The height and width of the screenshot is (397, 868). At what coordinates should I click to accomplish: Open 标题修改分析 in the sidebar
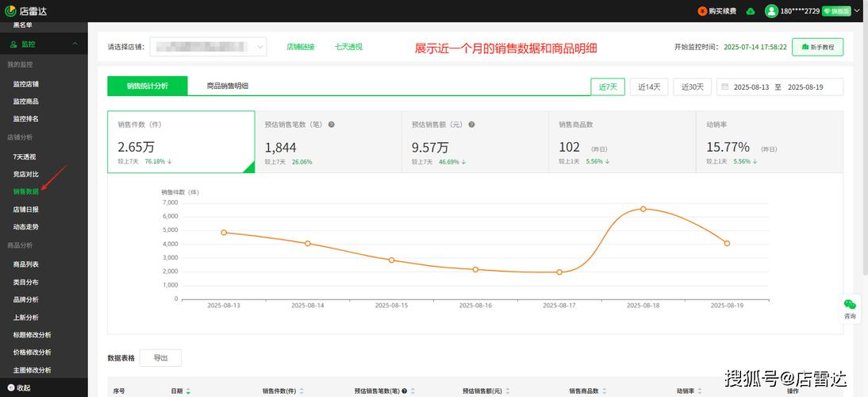[32, 335]
